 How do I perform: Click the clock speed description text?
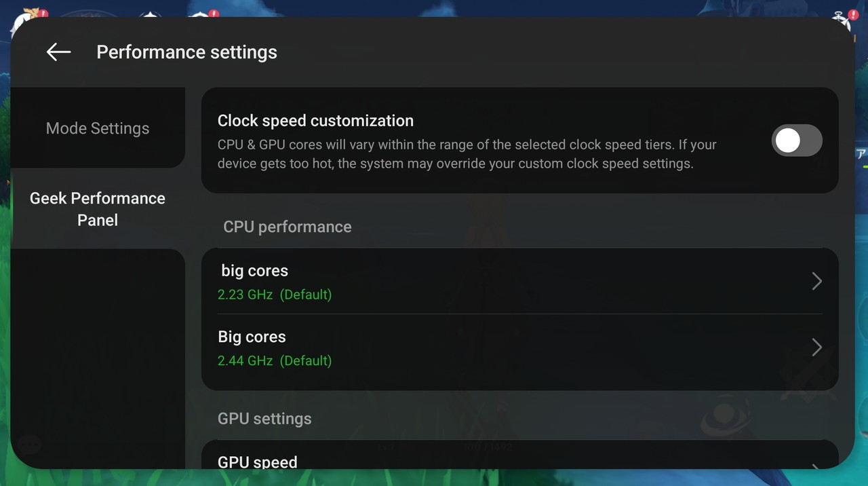[x=467, y=154]
